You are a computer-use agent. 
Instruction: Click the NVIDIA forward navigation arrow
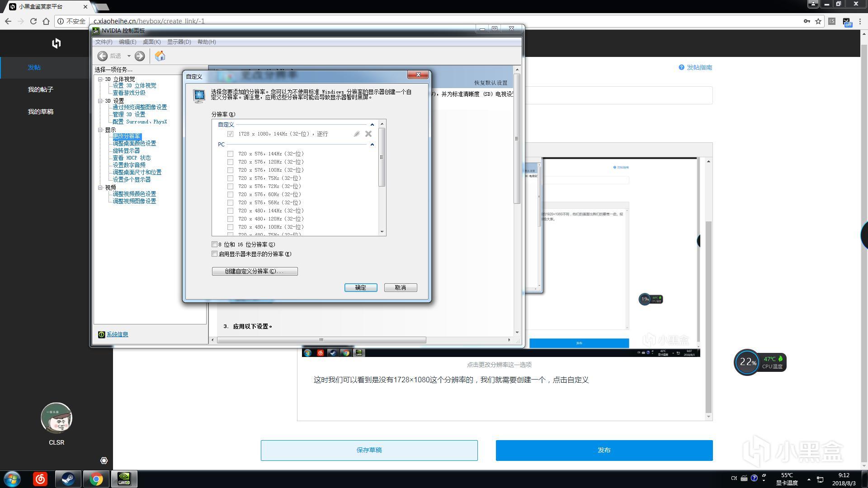pos(140,56)
